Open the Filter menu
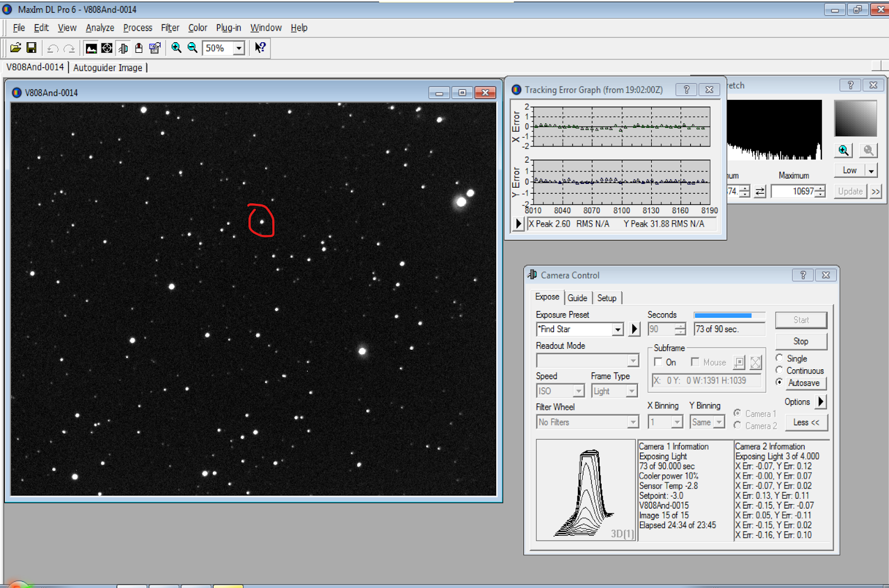The width and height of the screenshot is (889, 588). pyautogui.click(x=170, y=28)
